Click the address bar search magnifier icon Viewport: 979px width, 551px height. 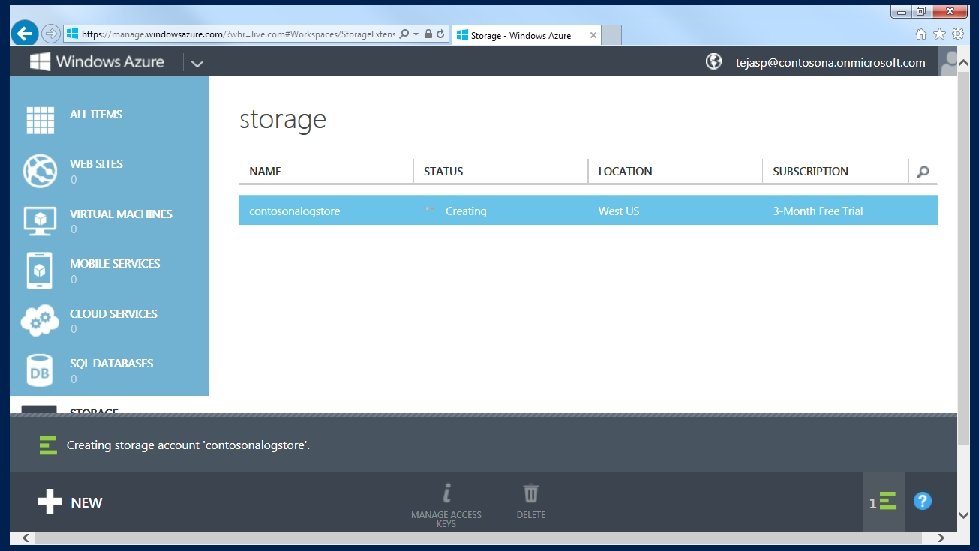point(405,34)
